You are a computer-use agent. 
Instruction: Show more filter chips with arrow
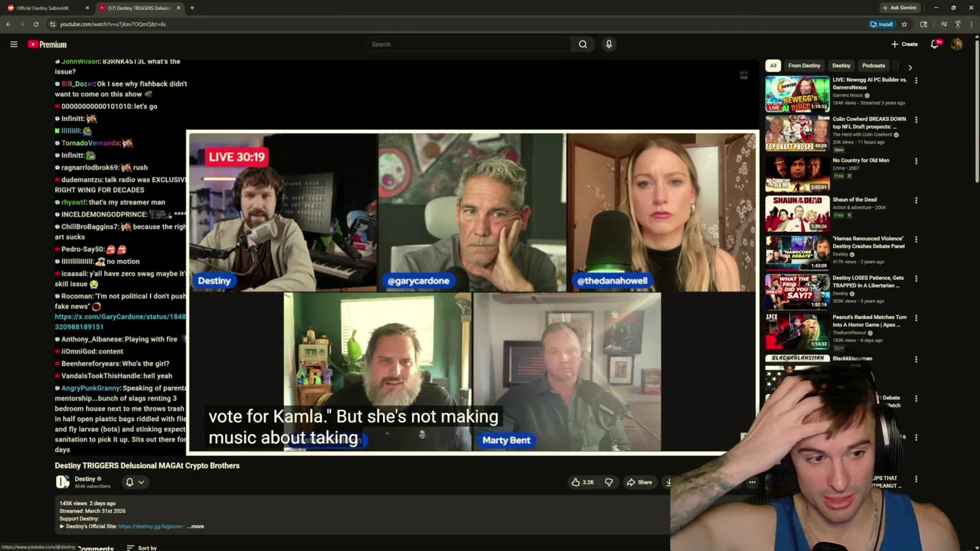pos(910,67)
